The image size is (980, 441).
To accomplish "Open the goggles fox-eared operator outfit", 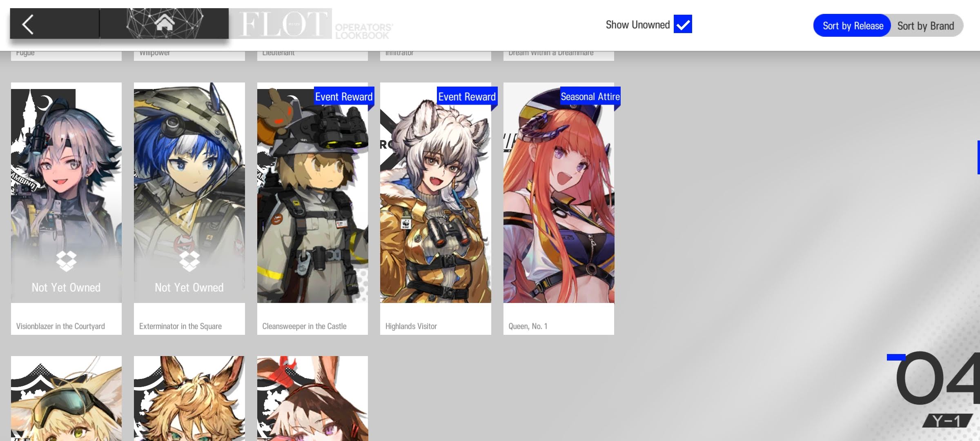I will tap(66, 398).
